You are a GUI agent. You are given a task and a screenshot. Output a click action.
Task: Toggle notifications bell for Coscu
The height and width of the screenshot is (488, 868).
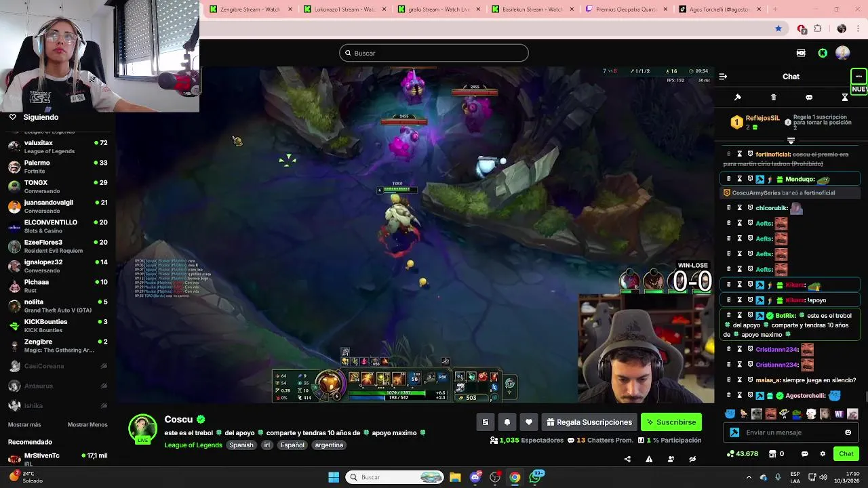[x=507, y=422]
